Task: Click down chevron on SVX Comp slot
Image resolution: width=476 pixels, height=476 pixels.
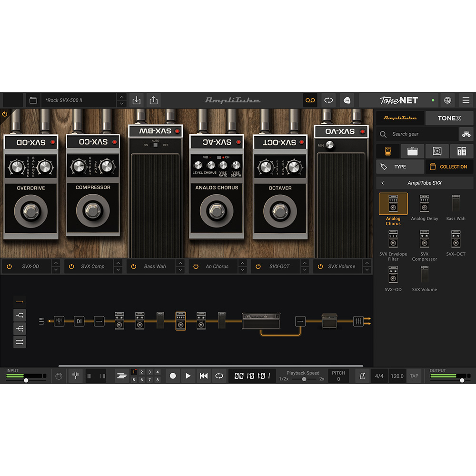Action: coord(118,269)
